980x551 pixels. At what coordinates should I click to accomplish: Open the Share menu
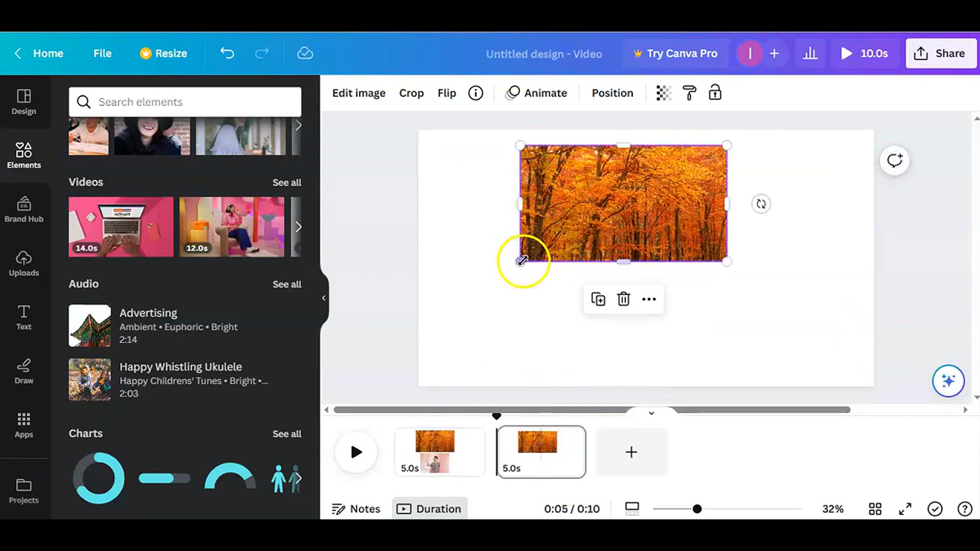coord(940,54)
